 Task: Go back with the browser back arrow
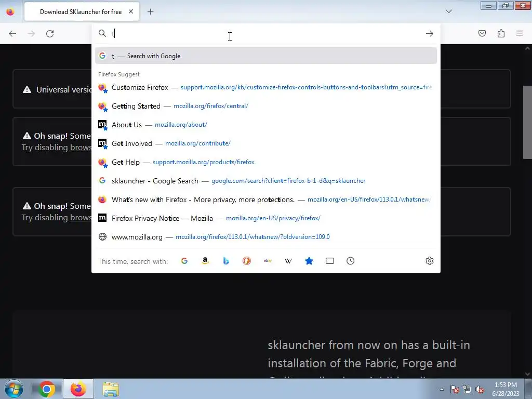point(12,34)
